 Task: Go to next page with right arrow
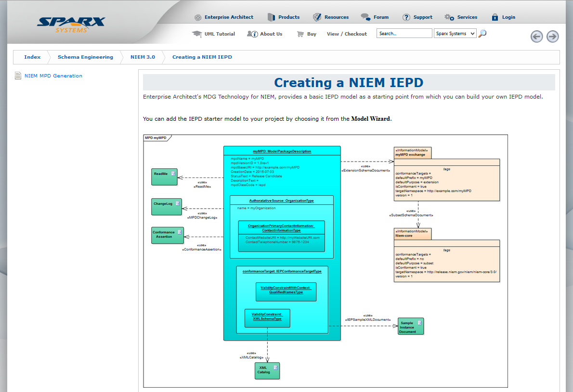553,37
